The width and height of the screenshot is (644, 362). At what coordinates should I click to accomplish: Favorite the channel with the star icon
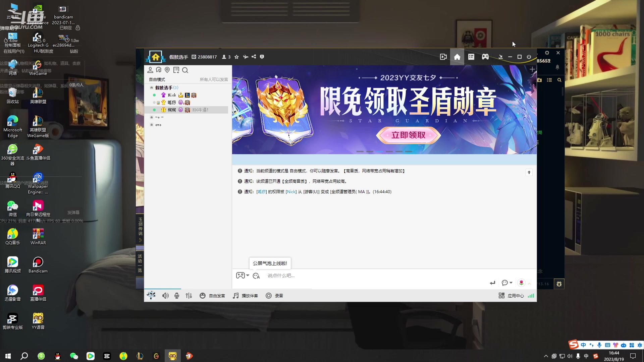coord(236,57)
